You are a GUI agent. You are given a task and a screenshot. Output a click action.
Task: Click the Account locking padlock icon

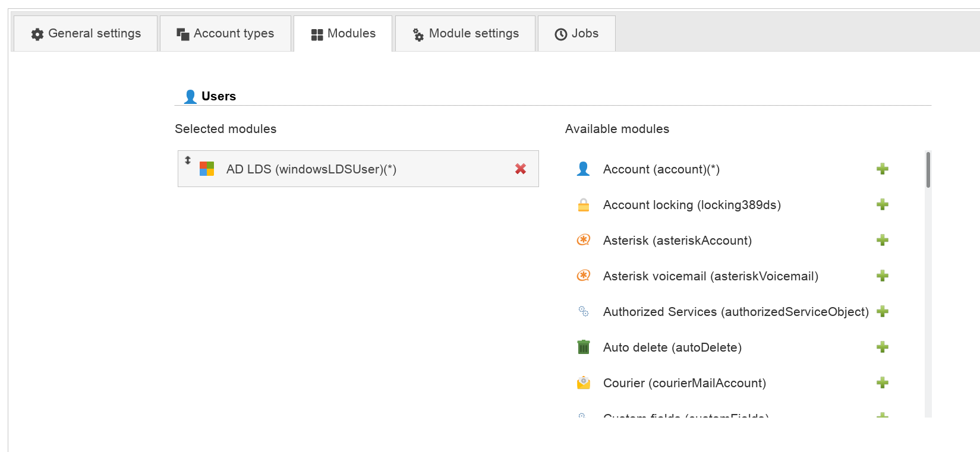[x=584, y=205]
